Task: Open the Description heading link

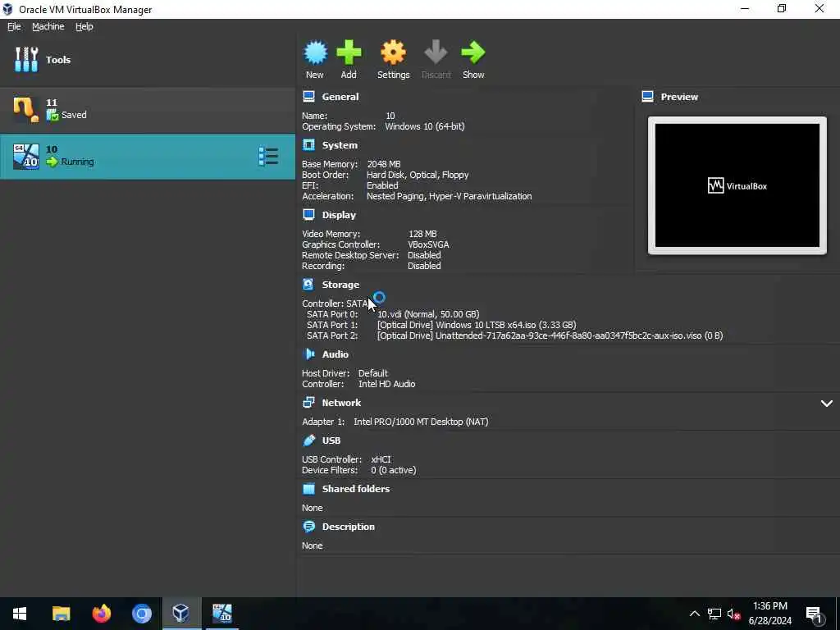Action: click(348, 527)
